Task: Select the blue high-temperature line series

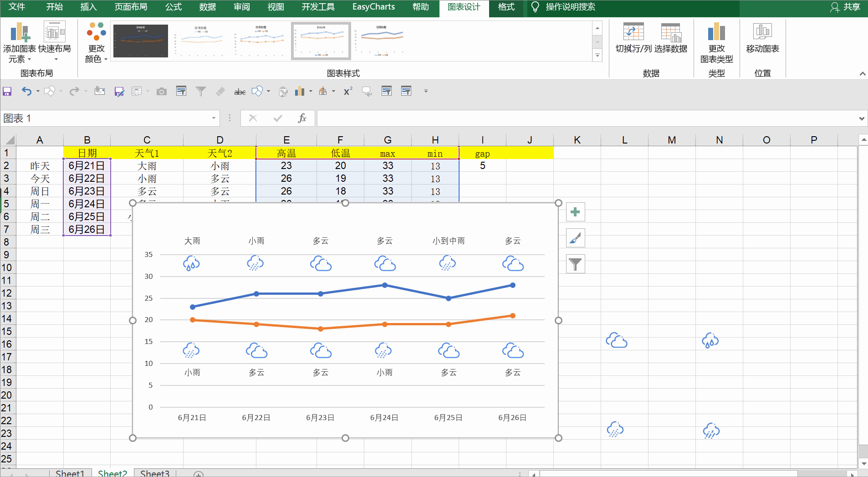Action: [353, 290]
